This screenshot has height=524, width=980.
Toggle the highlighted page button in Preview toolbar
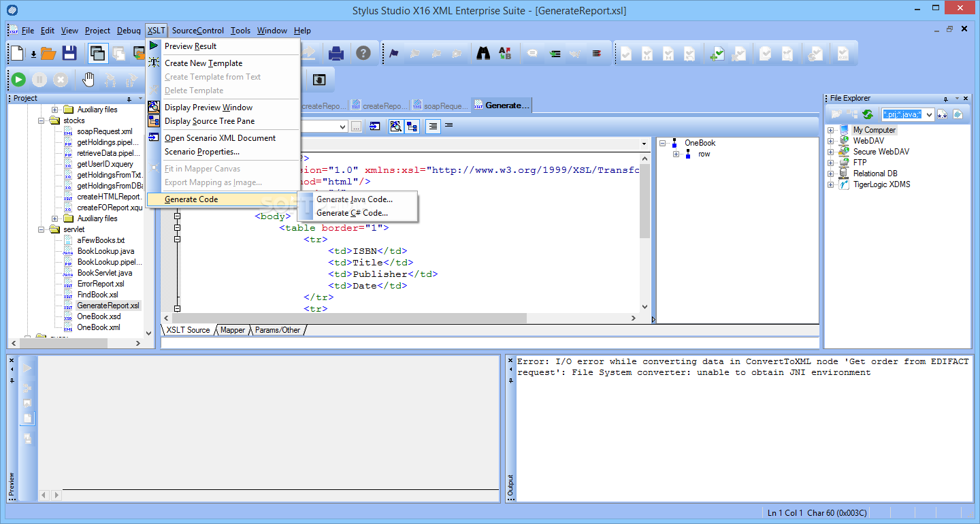tap(28, 419)
